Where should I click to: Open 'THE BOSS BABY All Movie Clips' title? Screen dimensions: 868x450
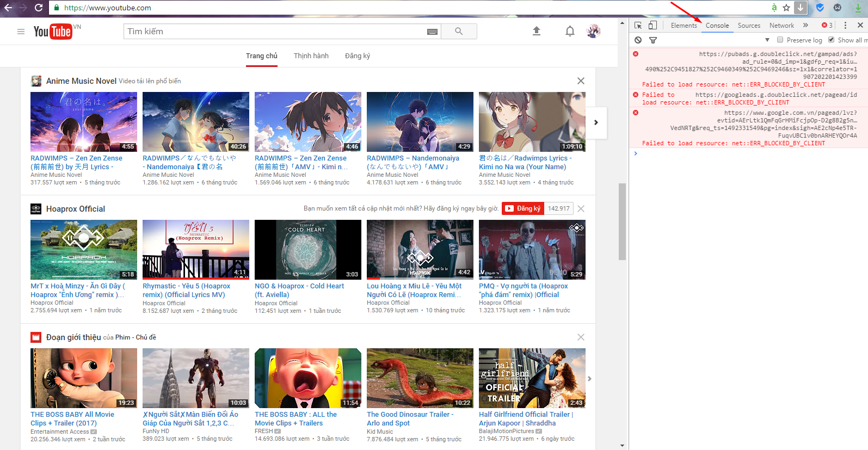[72, 418]
